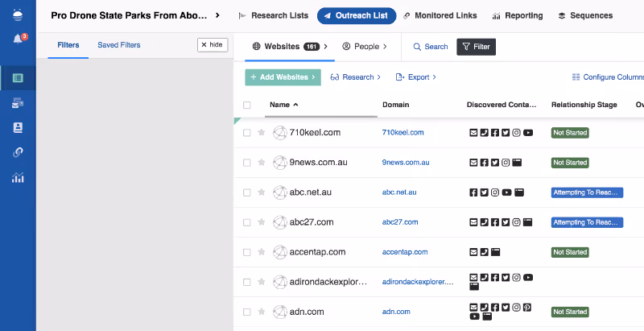Image resolution: width=644 pixels, height=331 pixels.
Task: Click globe avatar of adn.com
Action: click(x=280, y=312)
